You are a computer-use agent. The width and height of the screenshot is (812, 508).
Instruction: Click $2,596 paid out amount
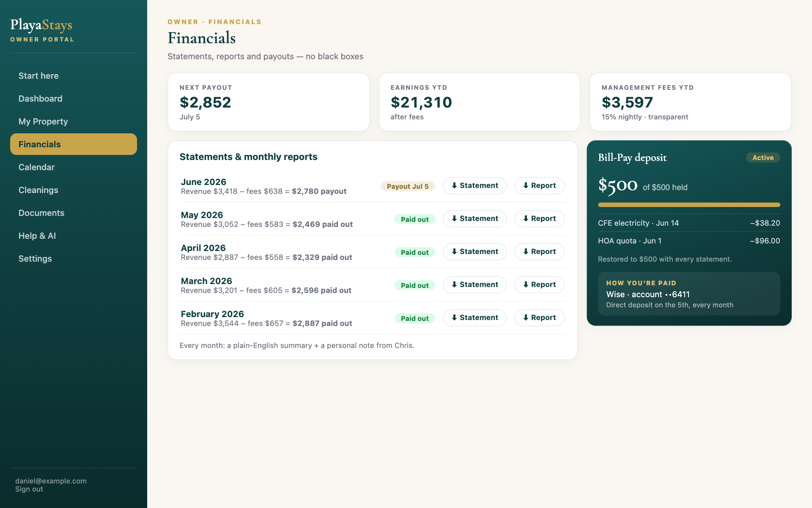321,290
